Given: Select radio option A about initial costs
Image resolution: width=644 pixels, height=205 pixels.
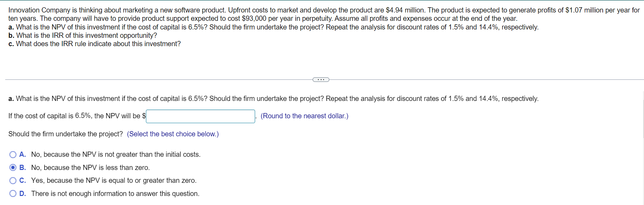Looking at the screenshot, I should (13, 154).
